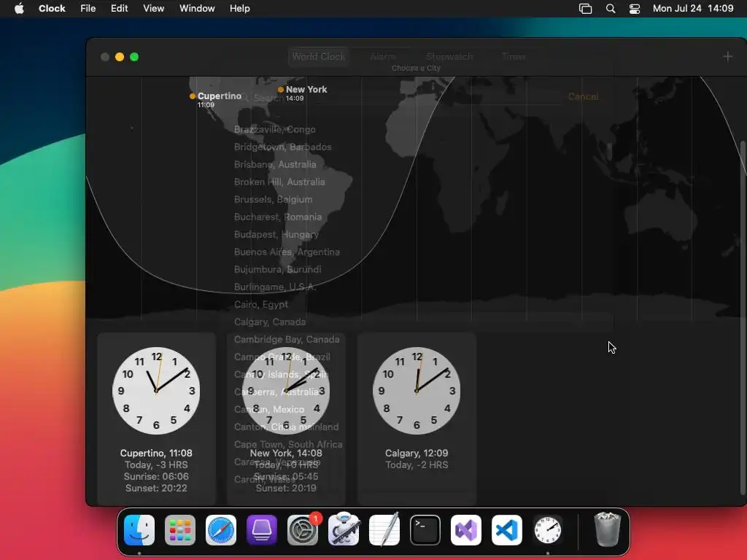Click the New York marker on the map

click(281, 90)
